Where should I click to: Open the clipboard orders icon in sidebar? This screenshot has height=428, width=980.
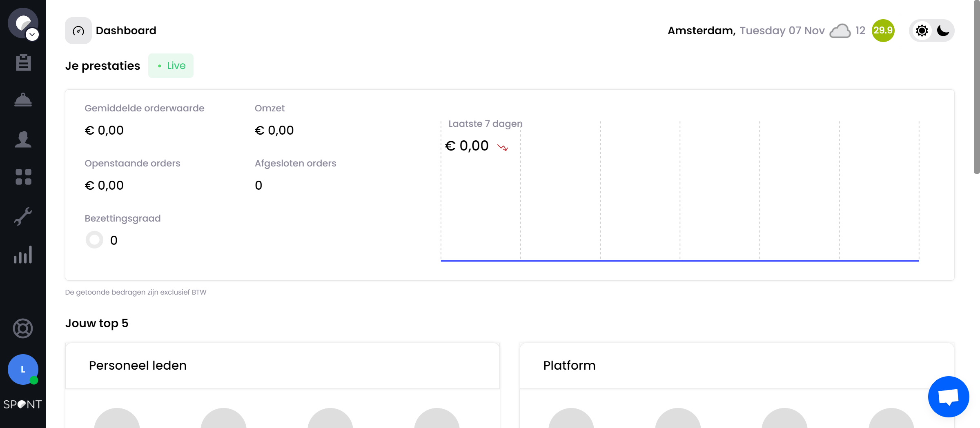coord(23,62)
